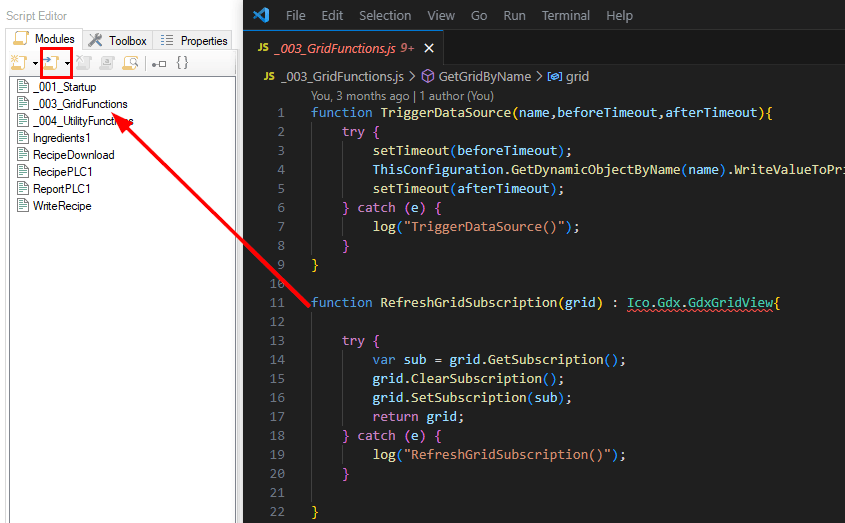
Task: Open the View menu
Action: point(441,16)
